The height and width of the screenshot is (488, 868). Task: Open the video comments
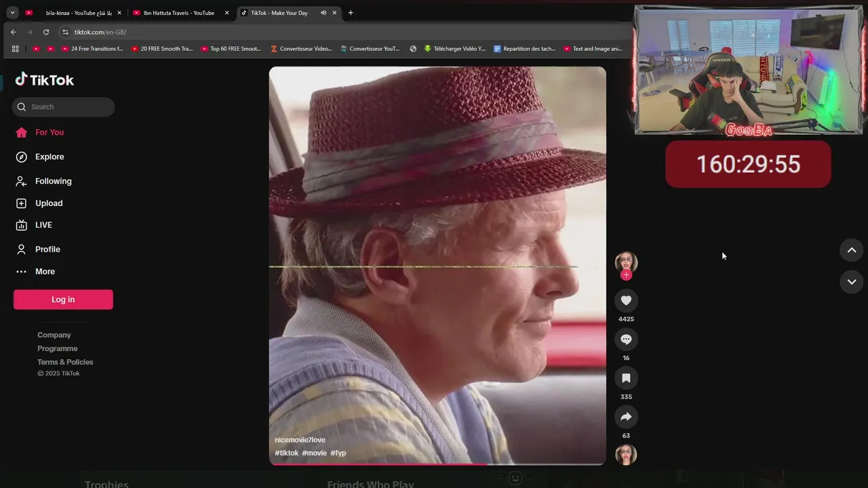pos(626,339)
